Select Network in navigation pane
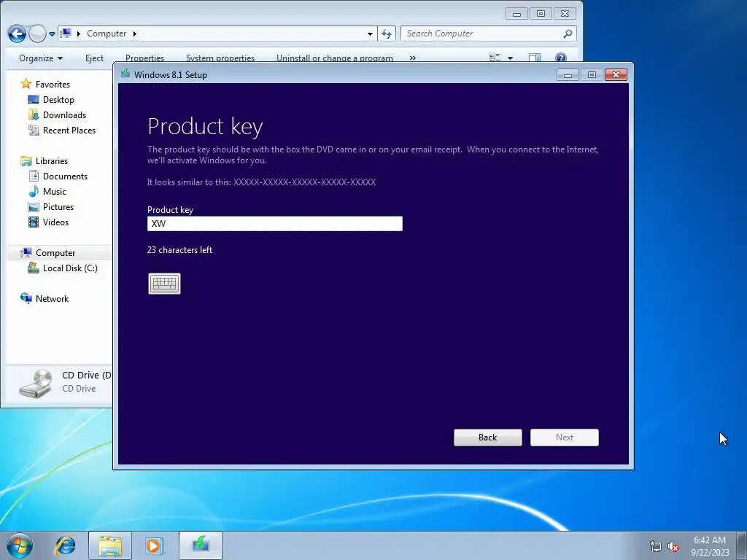 point(52,298)
